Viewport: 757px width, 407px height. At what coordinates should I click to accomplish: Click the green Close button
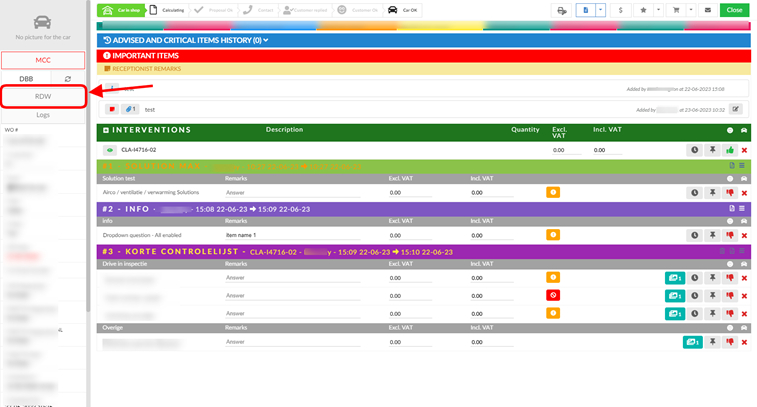(734, 10)
